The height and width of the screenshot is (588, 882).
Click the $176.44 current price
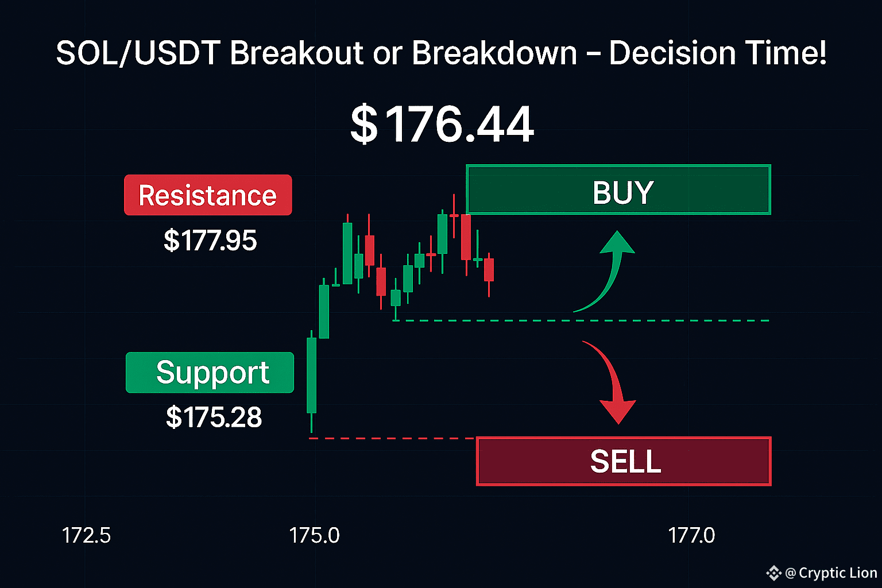tap(442, 124)
